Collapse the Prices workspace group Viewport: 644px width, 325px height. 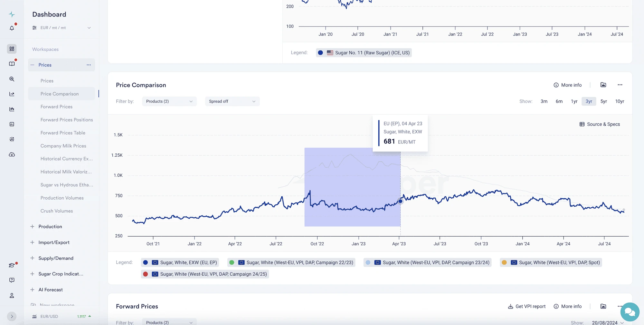32,65
